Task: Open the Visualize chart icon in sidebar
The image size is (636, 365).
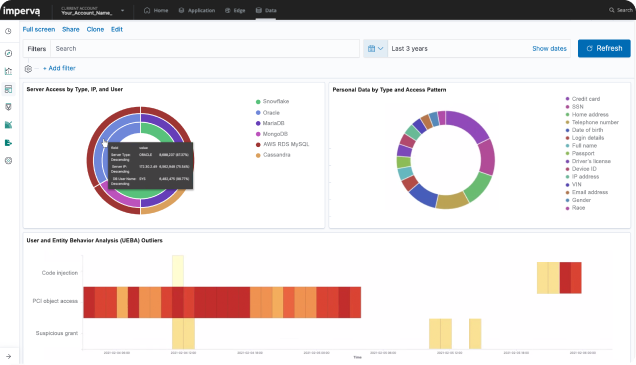Action: 8,71
